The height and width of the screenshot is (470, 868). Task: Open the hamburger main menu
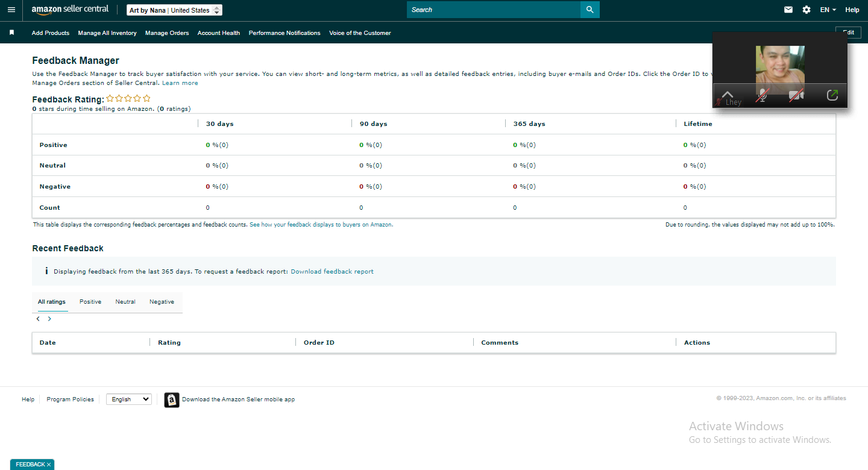click(x=11, y=10)
